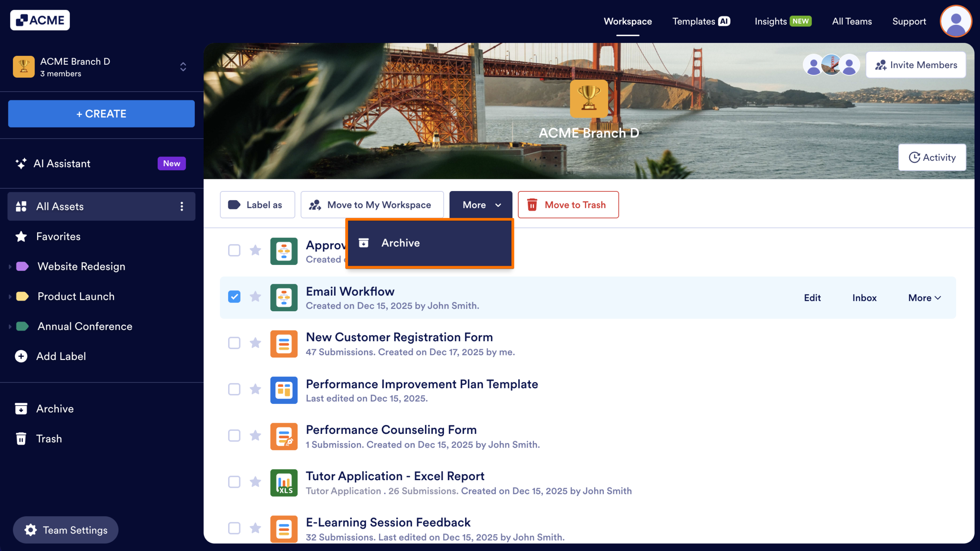980x551 pixels.
Task: Select the All Assets icon in sidebar
Action: tap(21, 206)
